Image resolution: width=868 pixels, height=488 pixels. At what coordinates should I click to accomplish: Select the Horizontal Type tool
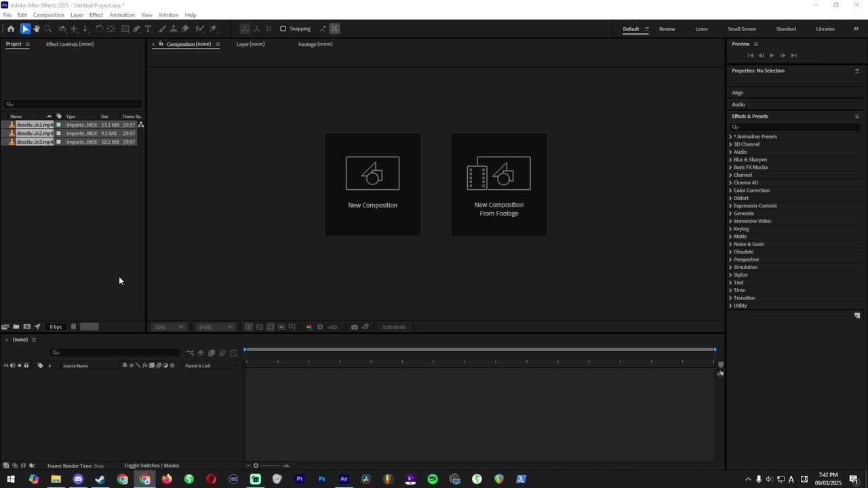coord(149,28)
